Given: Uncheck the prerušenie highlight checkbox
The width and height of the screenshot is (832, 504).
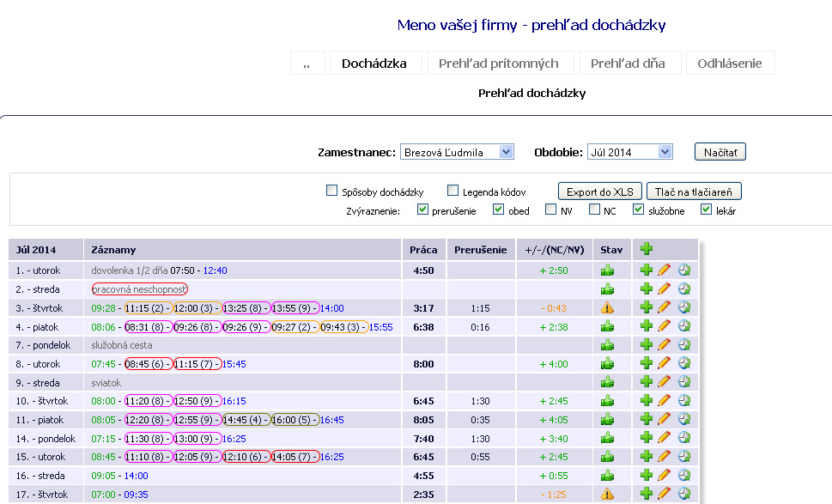Looking at the screenshot, I should 422,209.
